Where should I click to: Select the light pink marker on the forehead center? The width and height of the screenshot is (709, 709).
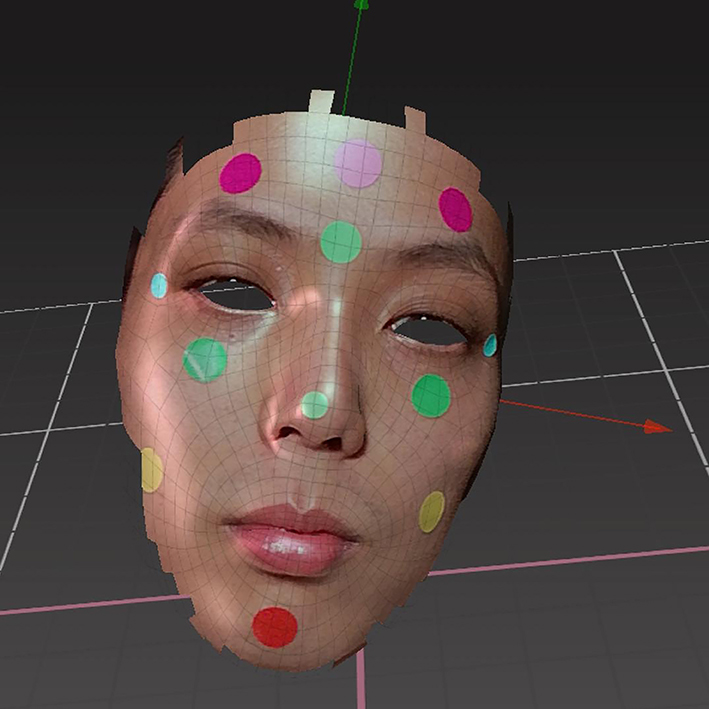click(x=358, y=164)
